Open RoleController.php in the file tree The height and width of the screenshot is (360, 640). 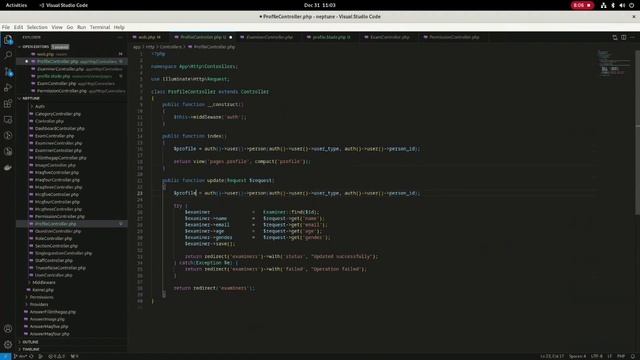point(53,239)
